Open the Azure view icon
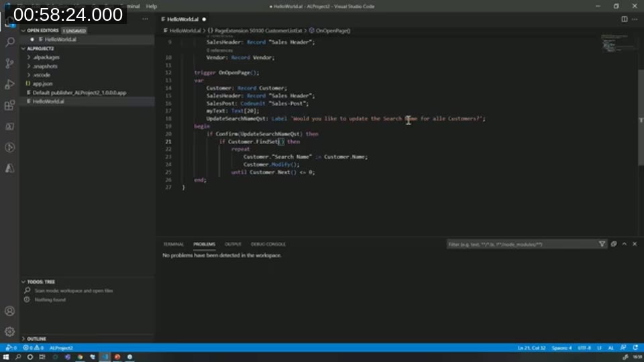The width and height of the screenshot is (644, 362). (x=10, y=168)
